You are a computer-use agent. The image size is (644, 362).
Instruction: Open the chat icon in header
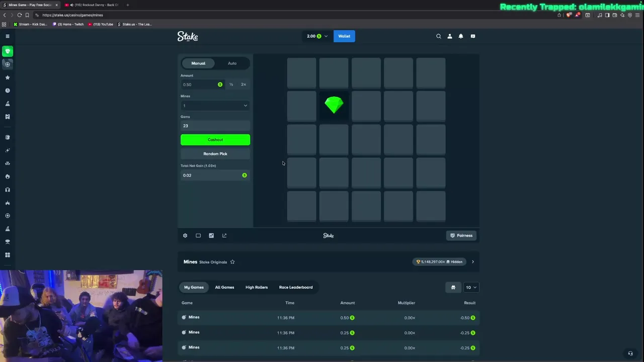(x=473, y=36)
